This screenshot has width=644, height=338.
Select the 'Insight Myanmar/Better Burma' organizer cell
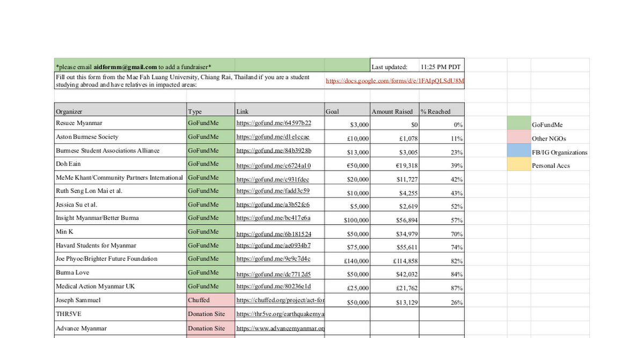tap(120, 219)
